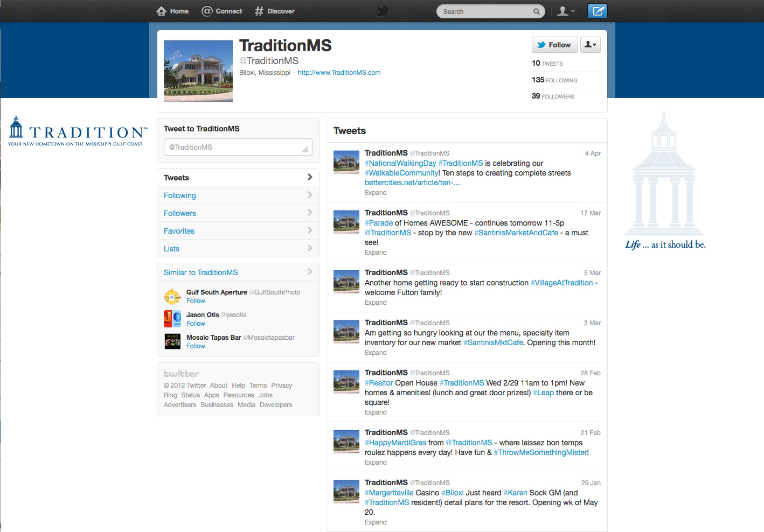The width and height of the screenshot is (764, 532).
Task: Follow Mosaic Tapas Bar
Action: [x=196, y=346]
